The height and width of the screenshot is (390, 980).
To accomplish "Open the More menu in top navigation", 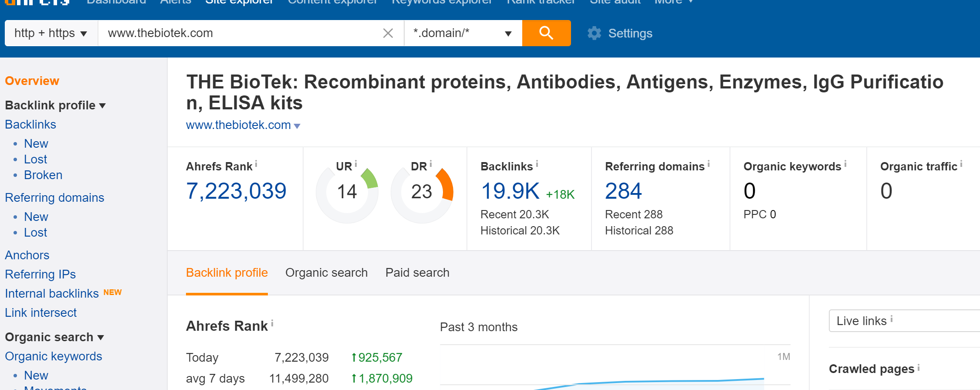I will (x=673, y=2).
